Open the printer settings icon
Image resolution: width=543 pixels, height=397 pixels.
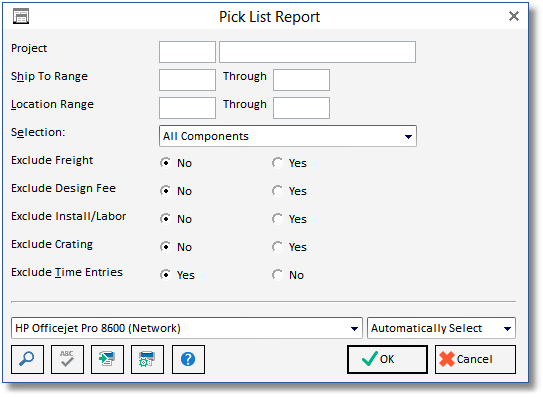[x=147, y=359]
